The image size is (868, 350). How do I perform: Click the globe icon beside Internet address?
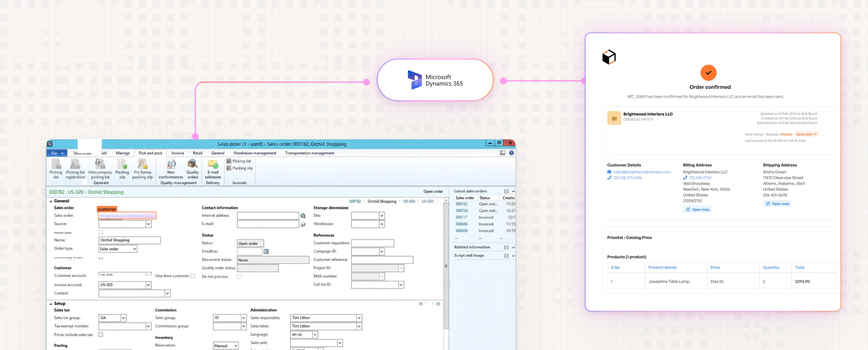point(303,216)
